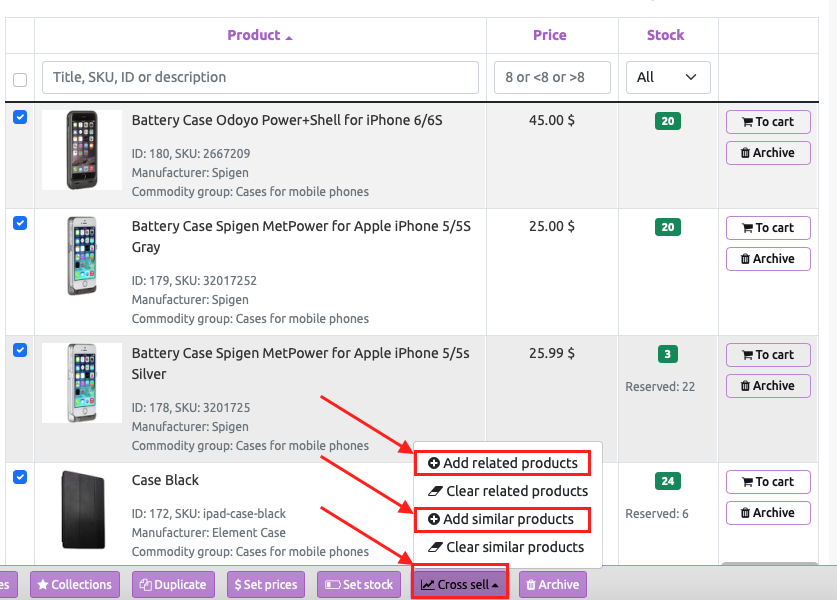Toggle the select-all checkbox in filter row

click(x=20, y=80)
